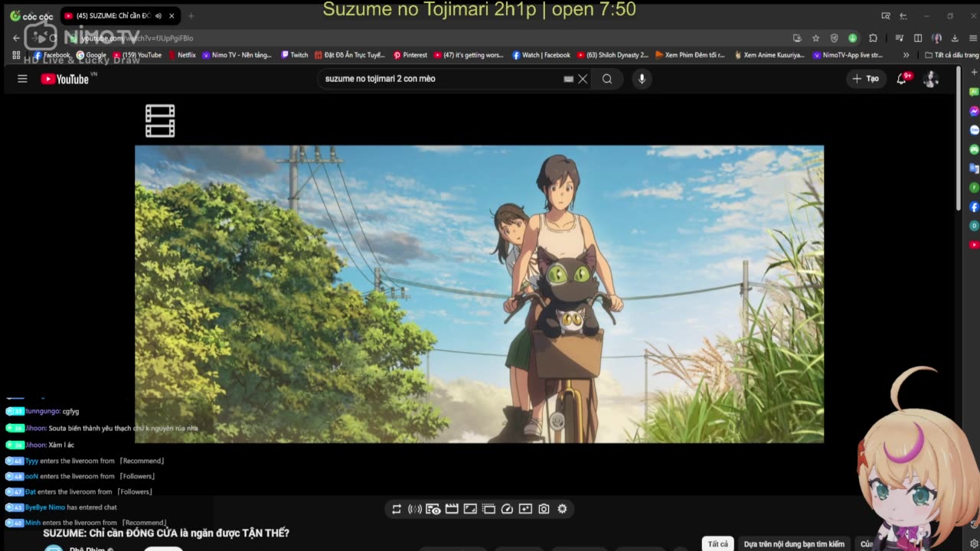Open the Xem Anime Kusuriya bookmark

coord(769,55)
